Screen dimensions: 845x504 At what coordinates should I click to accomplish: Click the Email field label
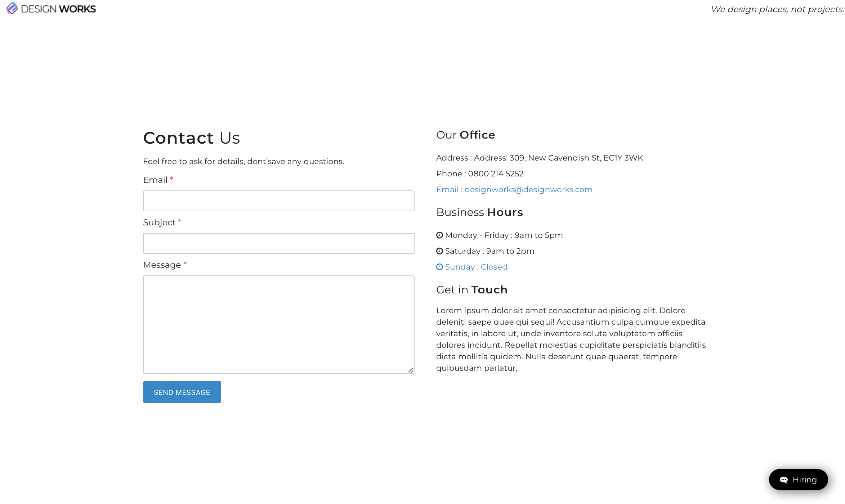pos(155,180)
